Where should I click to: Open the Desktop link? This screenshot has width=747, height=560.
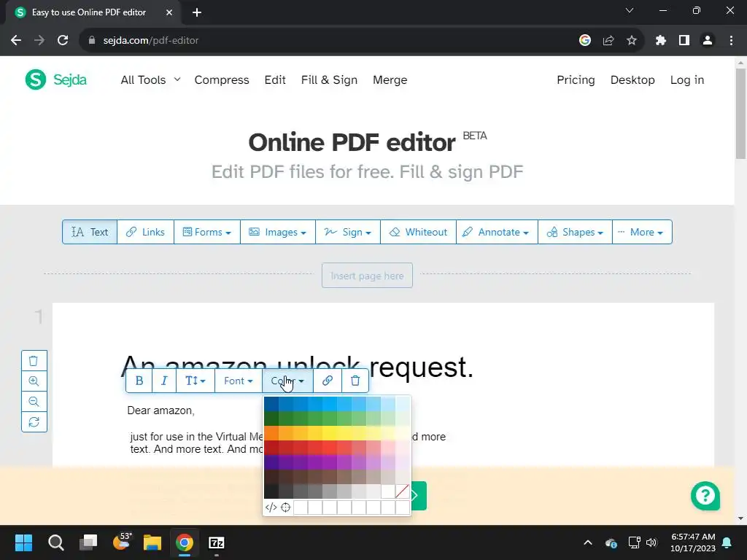pos(632,80)
